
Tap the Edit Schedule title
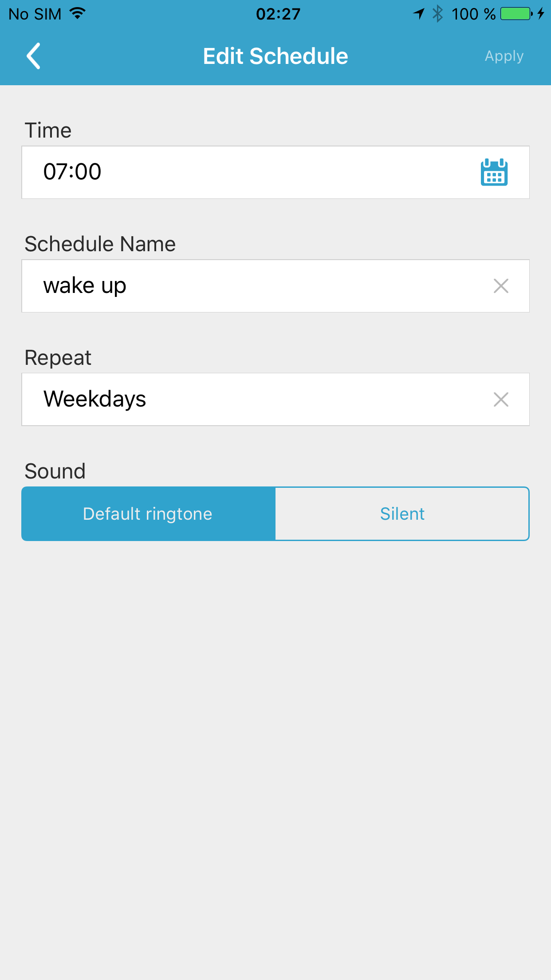coord(275,56)
